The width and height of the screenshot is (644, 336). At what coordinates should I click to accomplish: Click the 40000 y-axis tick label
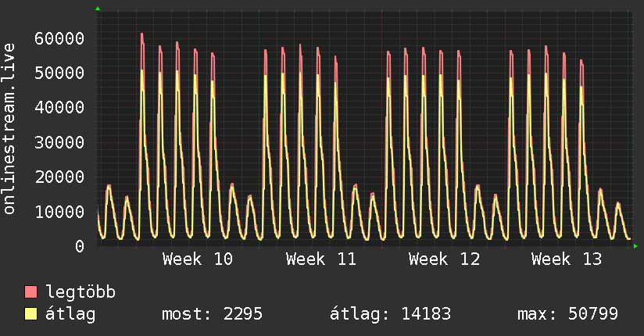[59, 108]
